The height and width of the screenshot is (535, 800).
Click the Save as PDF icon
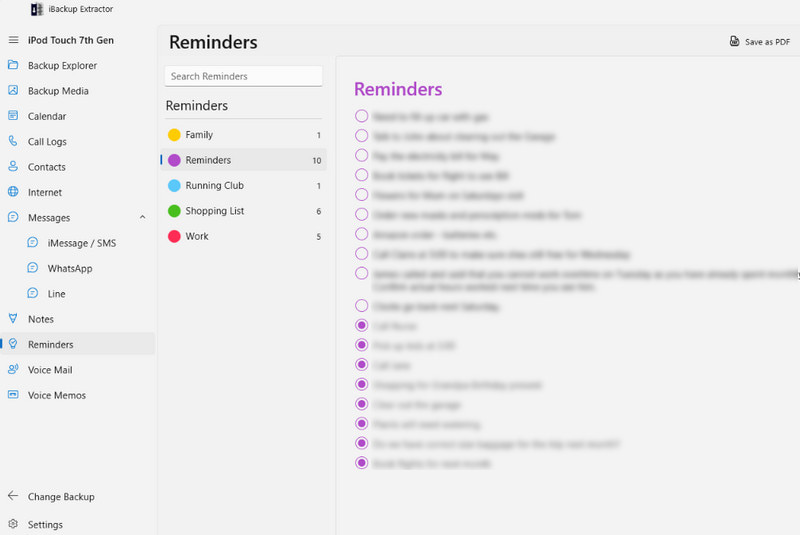pos(734,41)
